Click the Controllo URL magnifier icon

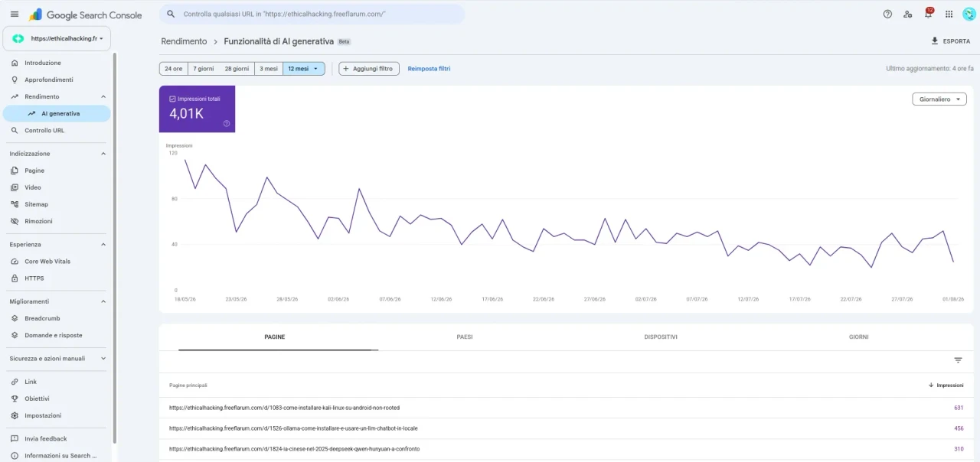15,130
